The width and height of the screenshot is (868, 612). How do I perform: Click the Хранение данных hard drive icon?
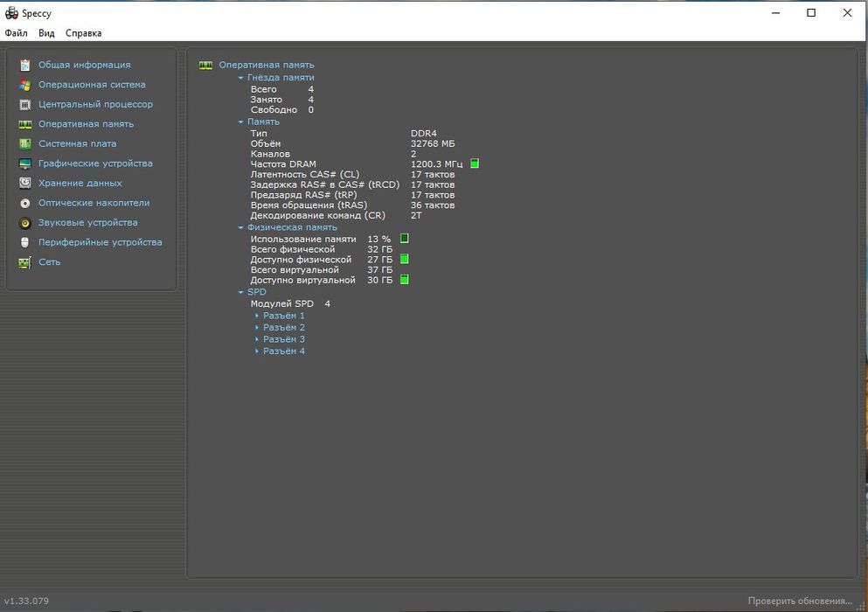(x=24, y=184)
